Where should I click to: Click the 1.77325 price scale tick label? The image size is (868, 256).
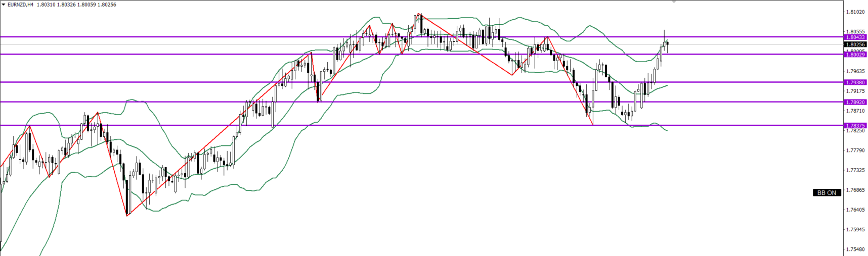[855, 170]
